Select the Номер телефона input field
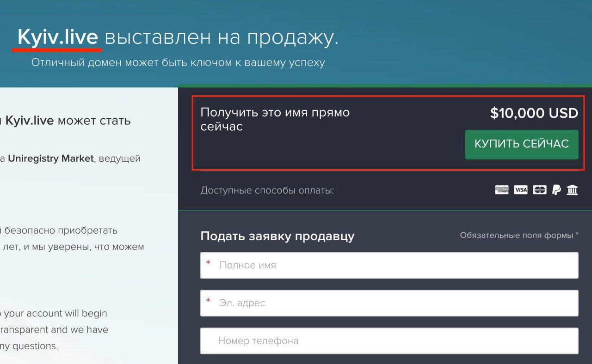The height and width of the screenshot is (364, 592). point(389,341)
